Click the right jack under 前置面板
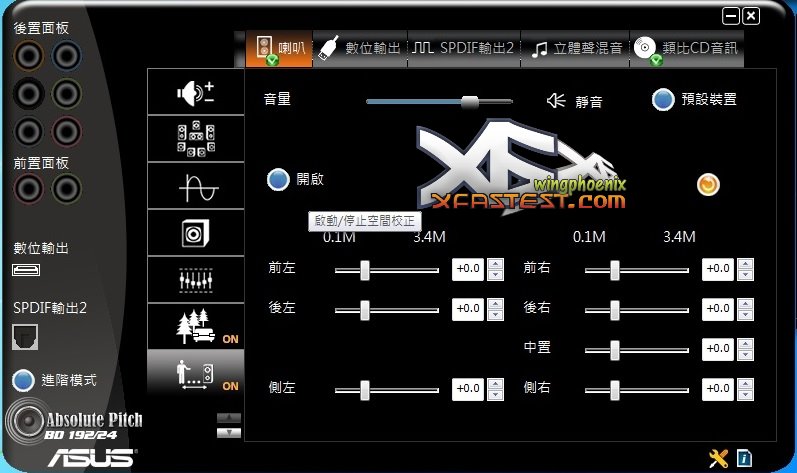This screenshot has height=473, width=797. (67, 188)
